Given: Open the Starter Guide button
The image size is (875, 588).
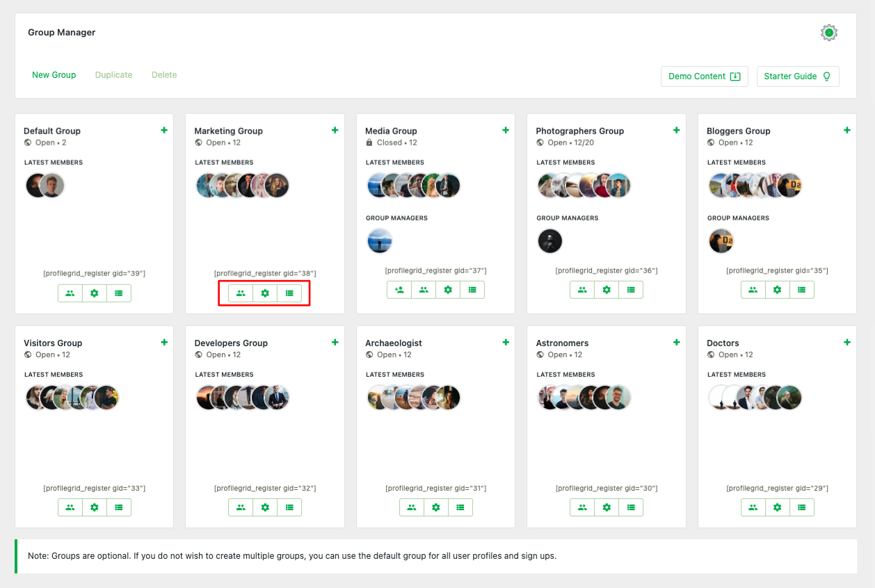Looking at the screenshot, I should 797,76.
